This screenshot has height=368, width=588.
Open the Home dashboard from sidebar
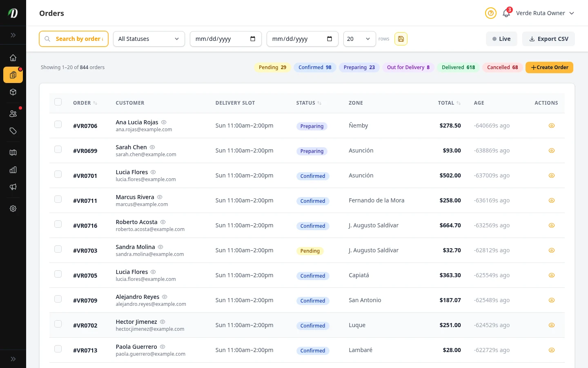click(13, 58)
